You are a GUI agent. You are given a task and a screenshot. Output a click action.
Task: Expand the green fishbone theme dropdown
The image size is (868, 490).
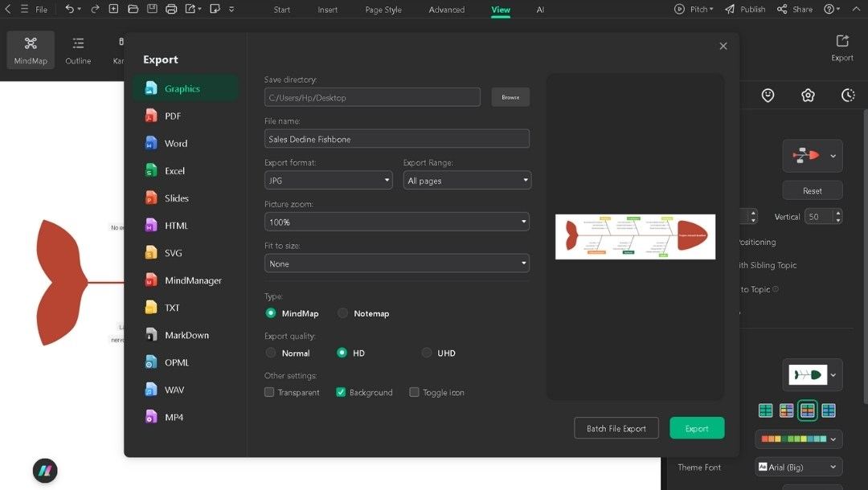[812, 375]
